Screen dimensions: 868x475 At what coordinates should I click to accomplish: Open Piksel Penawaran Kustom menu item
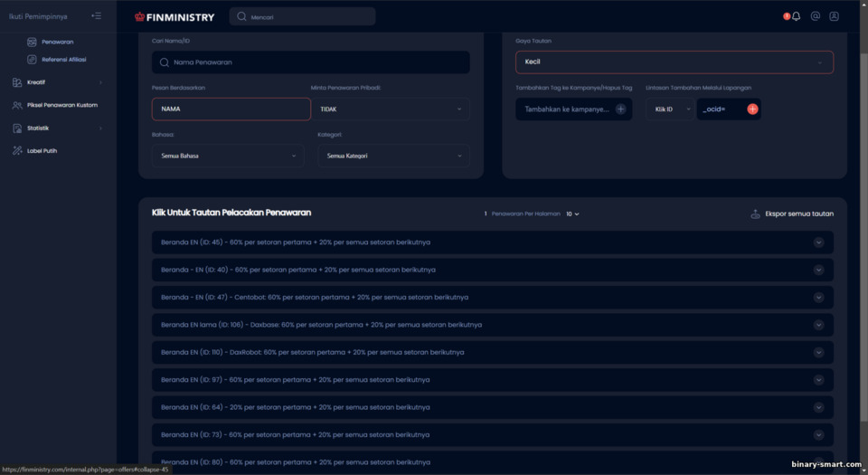(x=62, y=105)
